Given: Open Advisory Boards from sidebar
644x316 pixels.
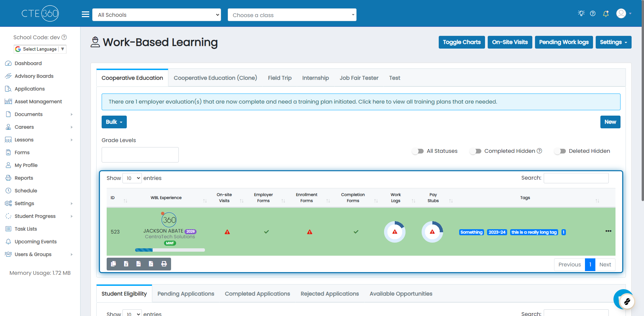Looking at the screenshot, I should [34, 76].
